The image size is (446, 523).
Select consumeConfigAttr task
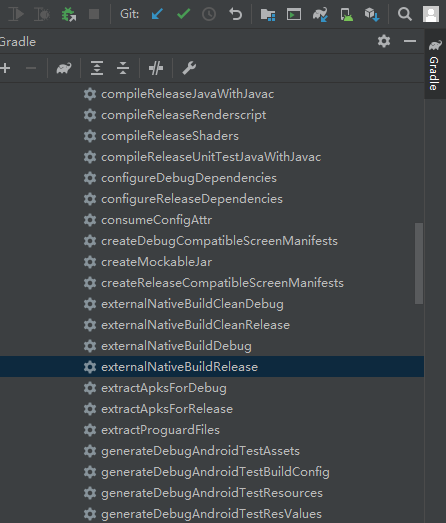pyautogui.click(x=156, y=220)
